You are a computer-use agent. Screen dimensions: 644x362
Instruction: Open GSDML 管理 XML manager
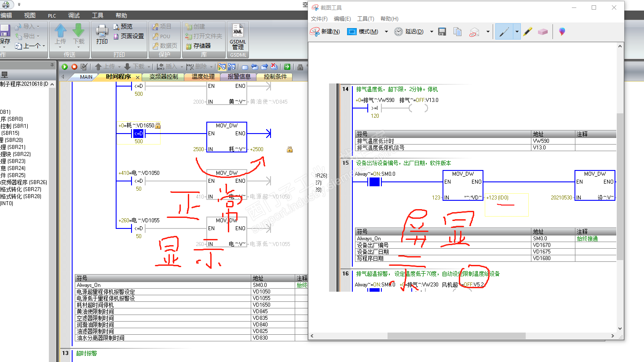pyautogui.click(x=238, y=37)
